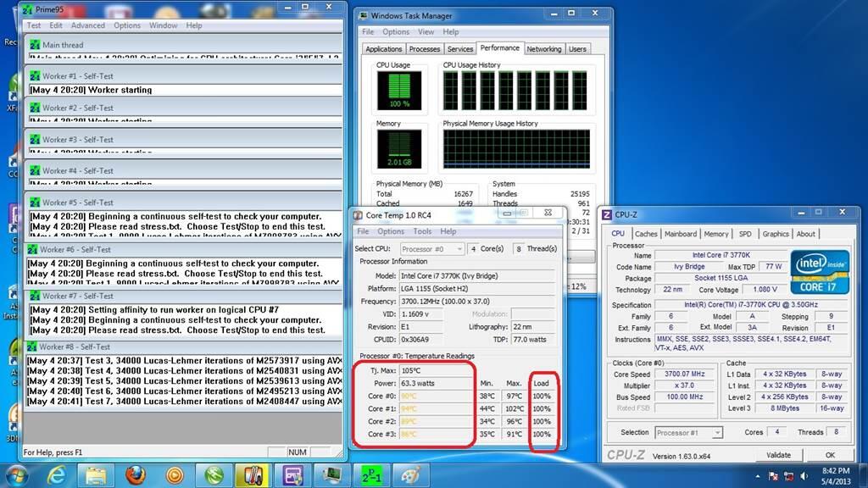Click the Frequency 3700.12MHz field in Core Temp
Screen dimensions: 868x488
point(477,302)
